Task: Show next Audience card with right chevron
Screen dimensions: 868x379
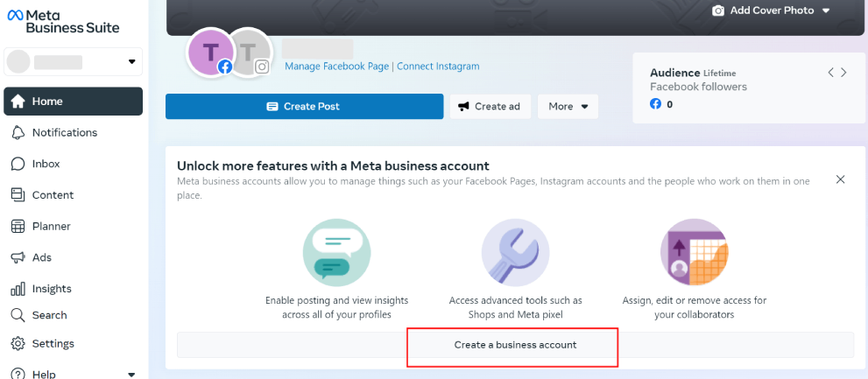Action: coord(843,73)
